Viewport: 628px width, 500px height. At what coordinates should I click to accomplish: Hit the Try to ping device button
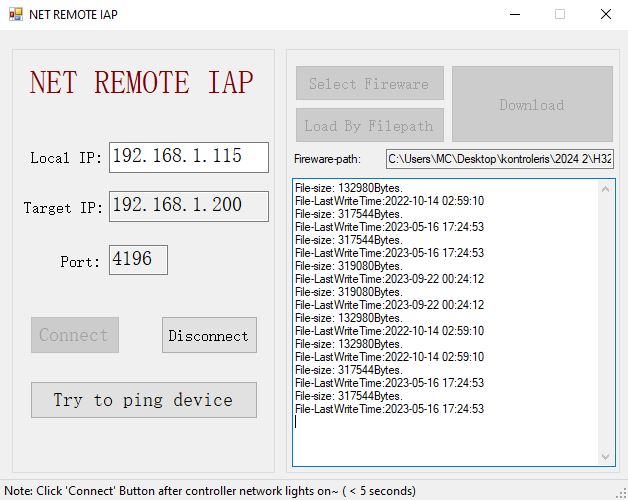(x=143, y=400)
